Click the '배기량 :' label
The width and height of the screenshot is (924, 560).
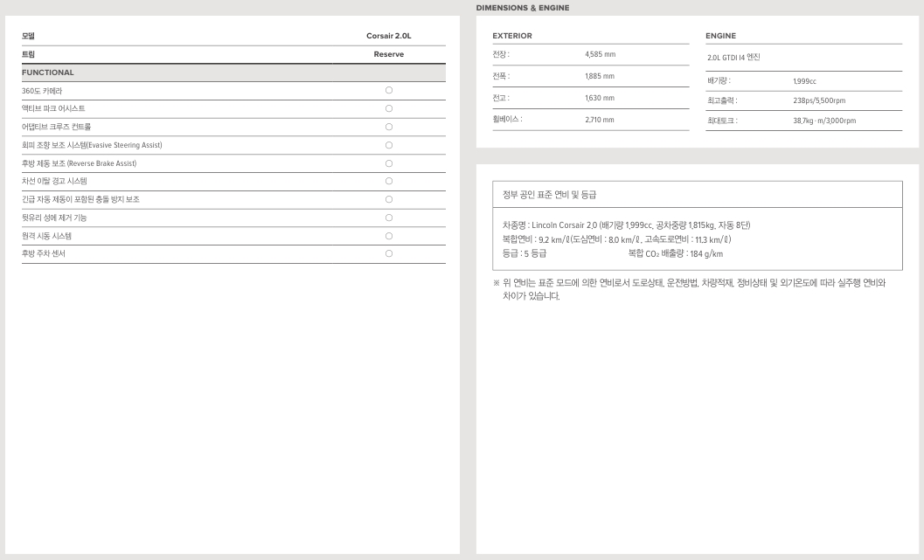pos(719,80)
